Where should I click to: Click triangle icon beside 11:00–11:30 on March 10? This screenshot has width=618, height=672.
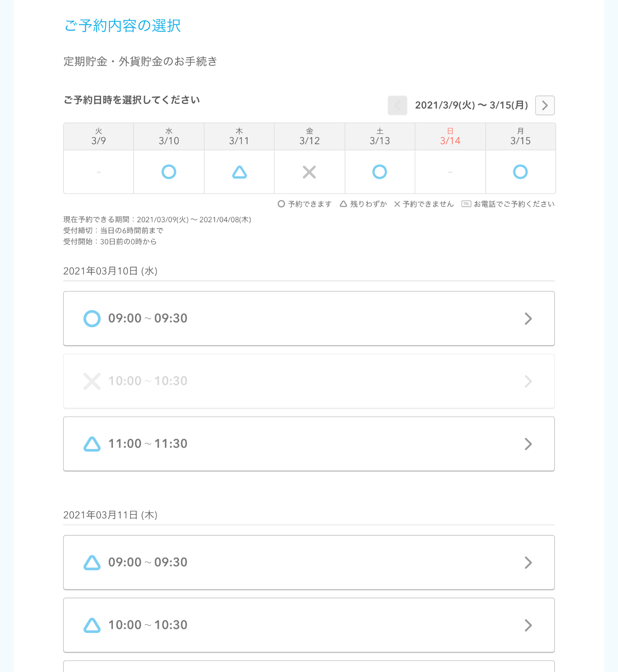[x=92, y=444]
